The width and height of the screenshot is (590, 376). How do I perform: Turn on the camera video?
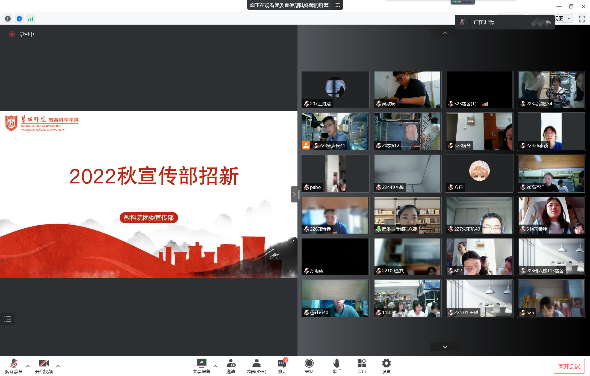tap(44, 365)
